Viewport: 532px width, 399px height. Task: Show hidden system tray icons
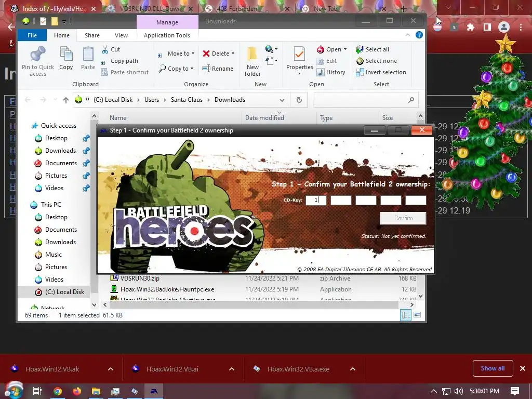(434, 391)
